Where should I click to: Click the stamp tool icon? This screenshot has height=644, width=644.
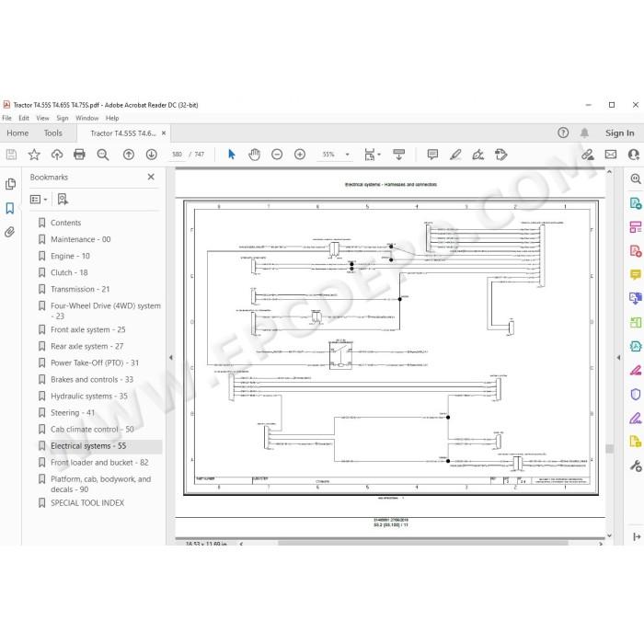coord(500,155)
